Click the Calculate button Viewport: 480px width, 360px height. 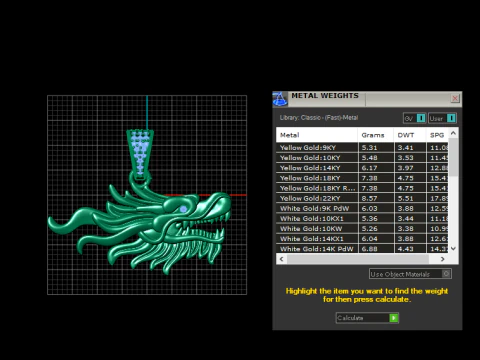click(x=367, y=318)
